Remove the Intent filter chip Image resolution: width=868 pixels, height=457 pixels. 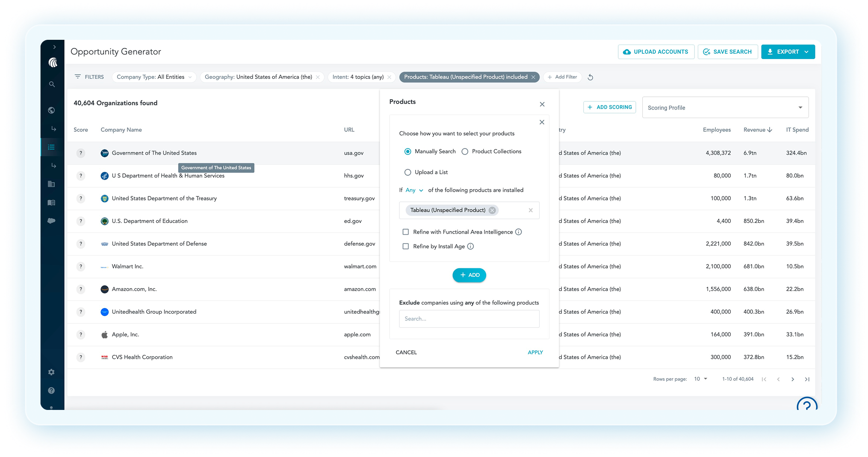pyautogui.click(x=389, y=77)
